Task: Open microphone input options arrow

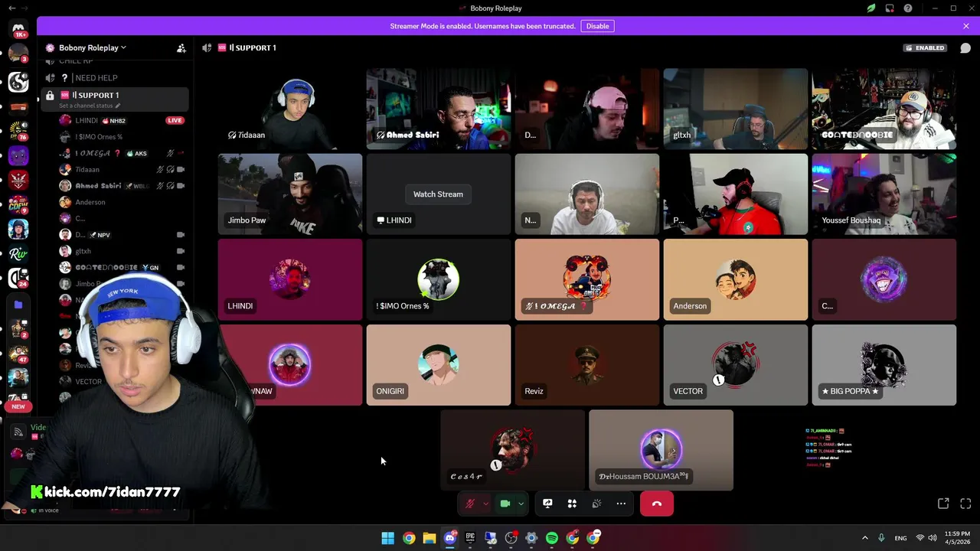Action: [485, 504]
